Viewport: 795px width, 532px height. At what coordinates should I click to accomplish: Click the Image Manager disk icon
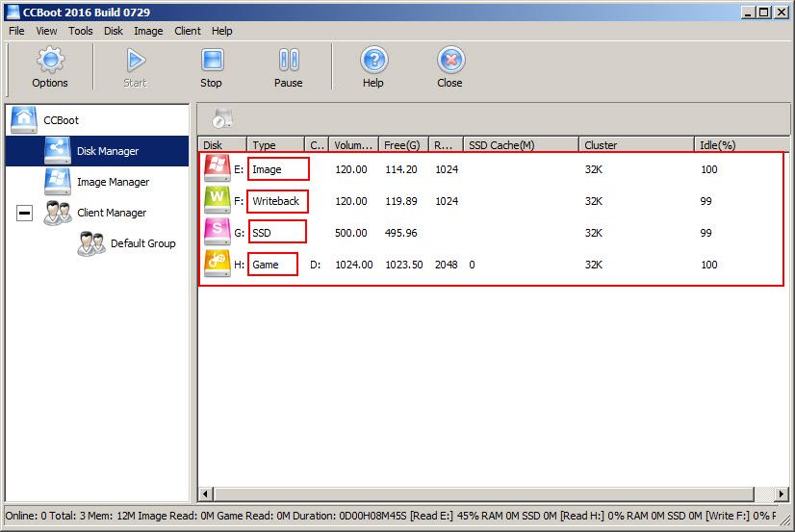[58, 182]
